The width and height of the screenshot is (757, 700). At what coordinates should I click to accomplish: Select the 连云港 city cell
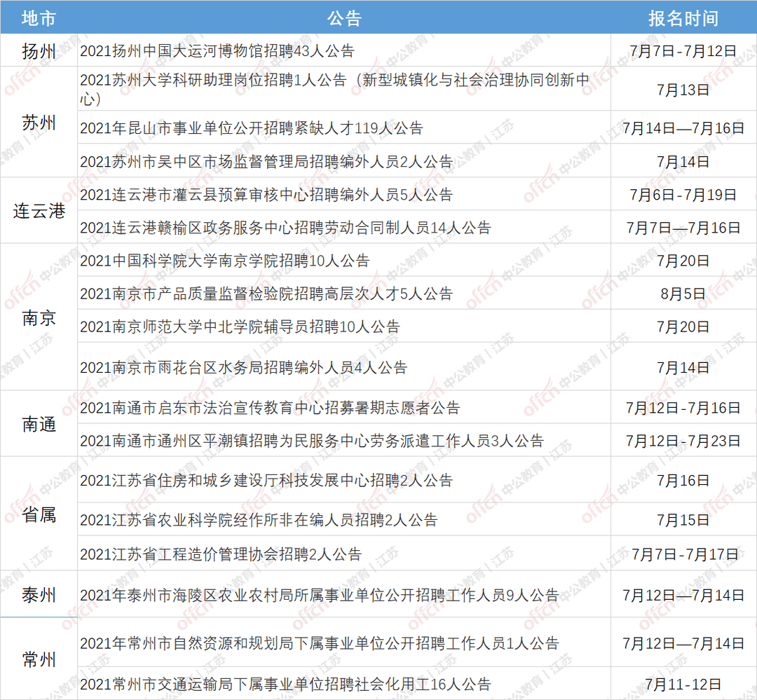[x=39, y=211]
